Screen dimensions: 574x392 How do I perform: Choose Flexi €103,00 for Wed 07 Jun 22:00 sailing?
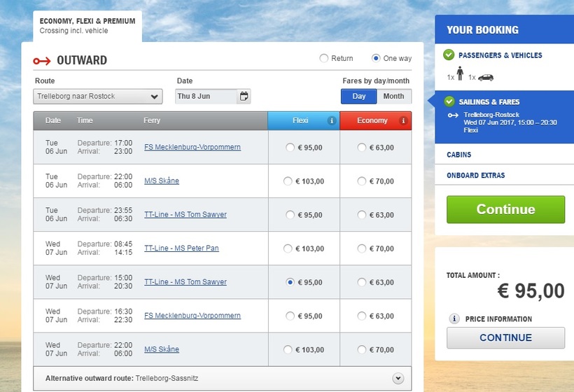click(x=288, y=349)
